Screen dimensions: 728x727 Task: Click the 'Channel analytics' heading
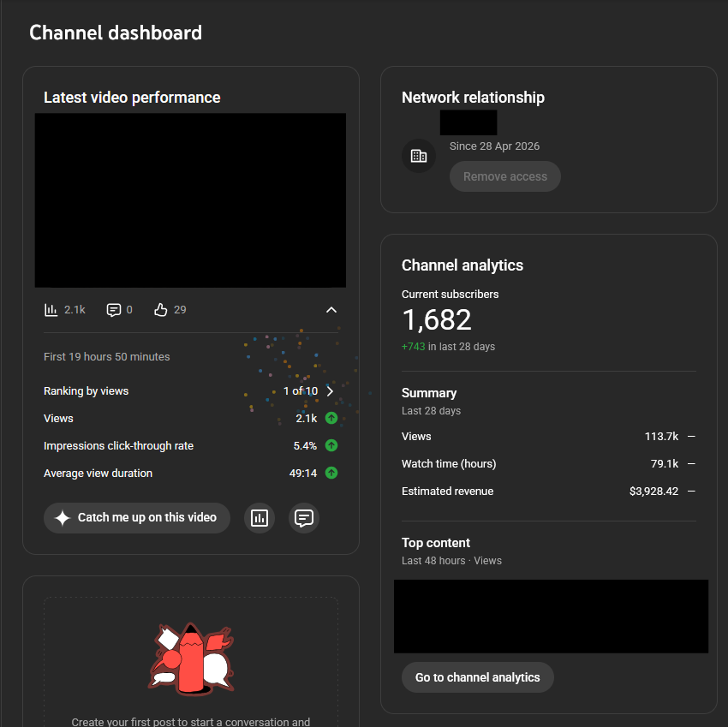pos(462,265)
